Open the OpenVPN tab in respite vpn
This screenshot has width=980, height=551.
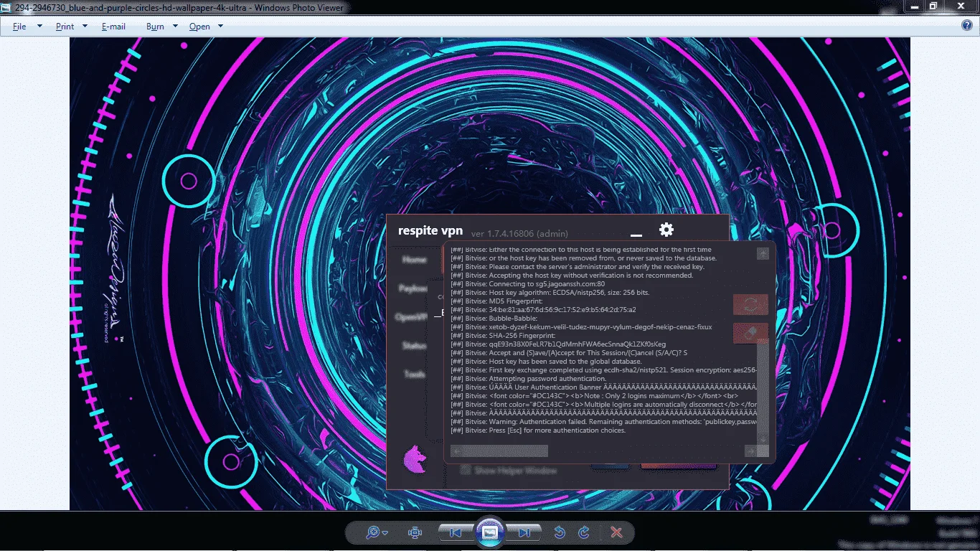pyautogui.click(x=412, y=317)
